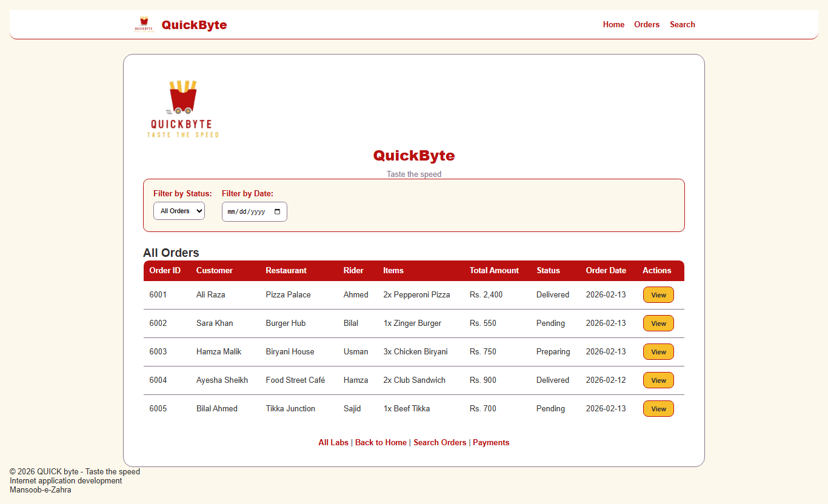View order 6003 from Biryani House
828x504 pixels.
click(x=658, y=351)
